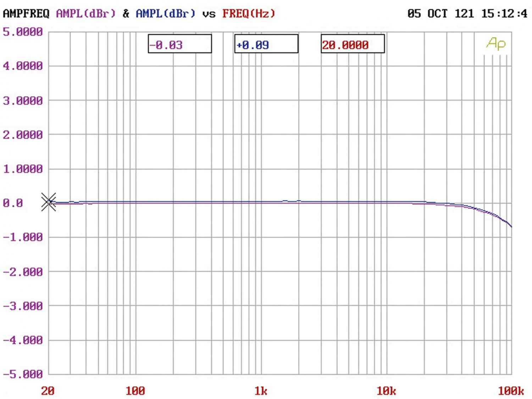Click the 1.0000 y-axis label
Image resolution: width=532 pixels, height=399 pixels.
[x=23, y=169]
